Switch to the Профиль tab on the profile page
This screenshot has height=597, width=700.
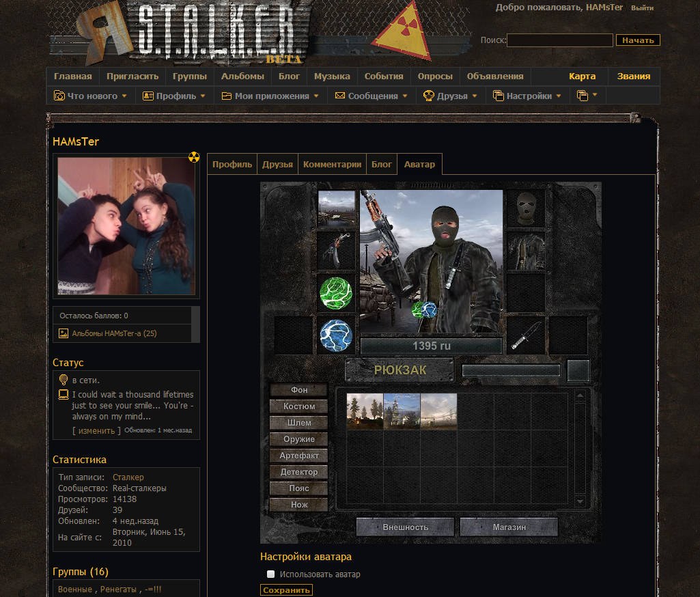(232, 164)
